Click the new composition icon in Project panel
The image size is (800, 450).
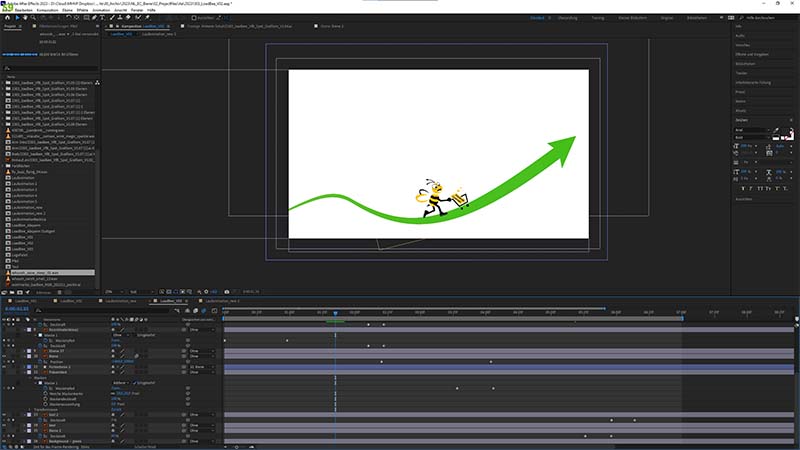pyautogui.click(x=19, y=292)
